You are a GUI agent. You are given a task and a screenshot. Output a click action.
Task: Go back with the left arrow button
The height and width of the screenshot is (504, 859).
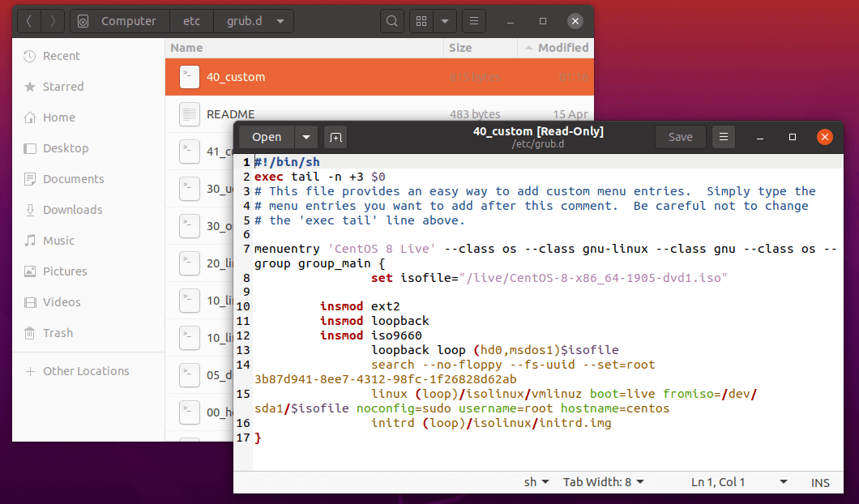point(29,21)
